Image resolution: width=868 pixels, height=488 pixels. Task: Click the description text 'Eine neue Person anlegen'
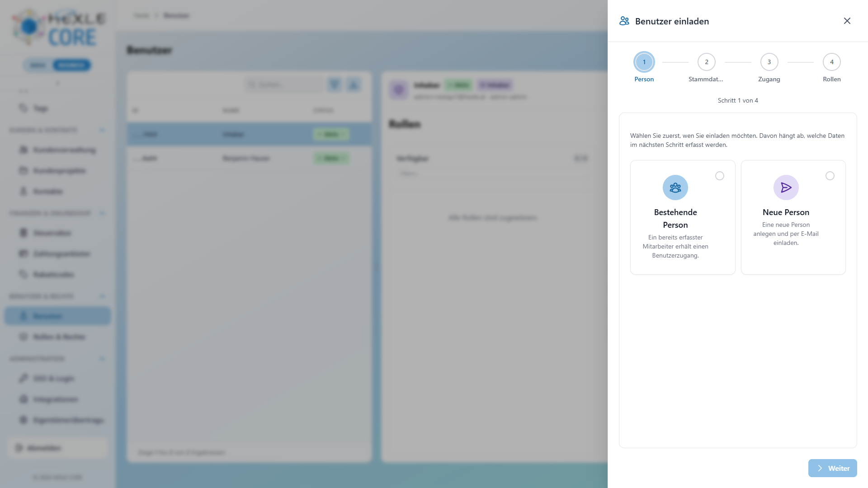(786, 234)
